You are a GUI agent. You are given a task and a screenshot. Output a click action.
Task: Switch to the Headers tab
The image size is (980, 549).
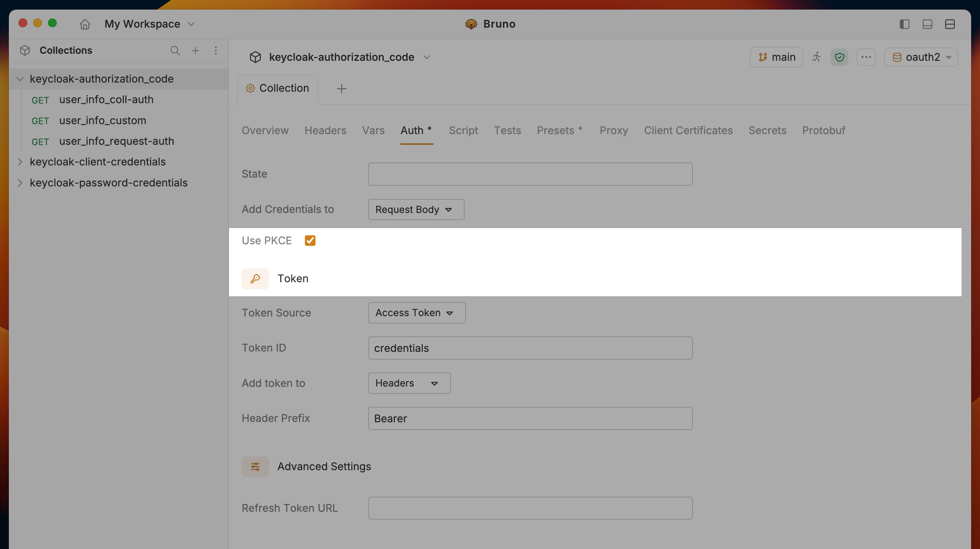pyautogui.click(x=325, y=130)
